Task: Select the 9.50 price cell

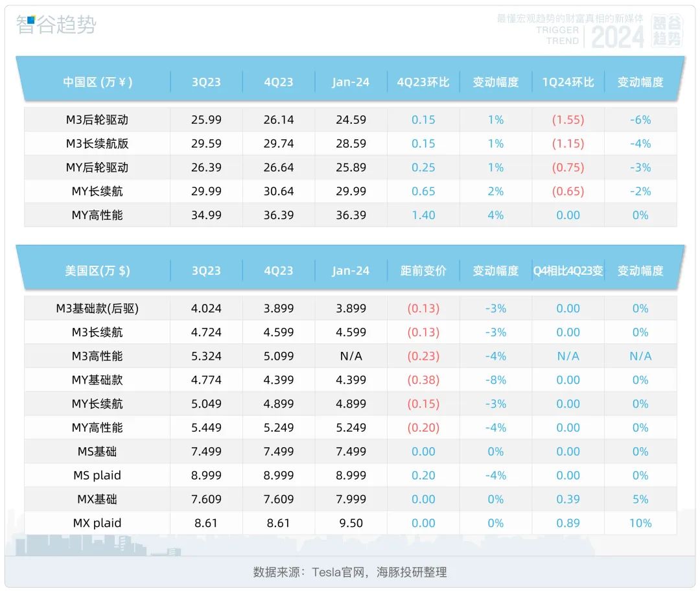Action: coord(351,523)
